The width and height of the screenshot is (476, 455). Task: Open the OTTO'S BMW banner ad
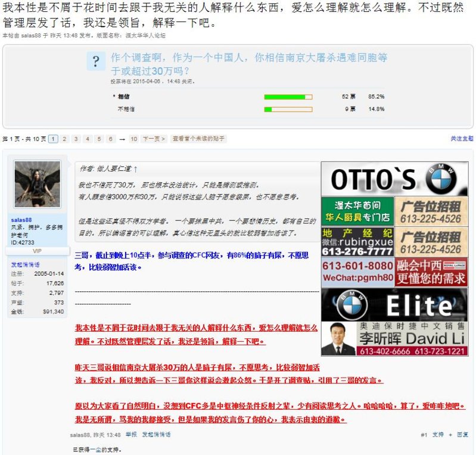point(394,179)
